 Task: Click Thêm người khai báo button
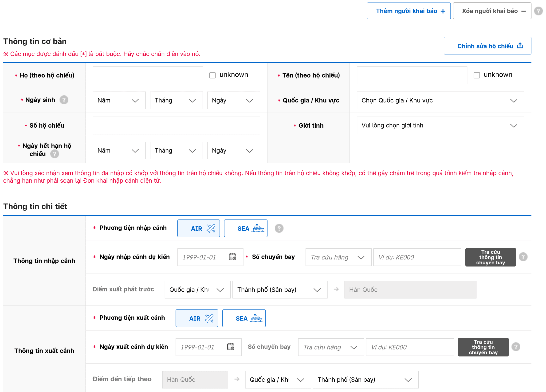pos(408,11)
